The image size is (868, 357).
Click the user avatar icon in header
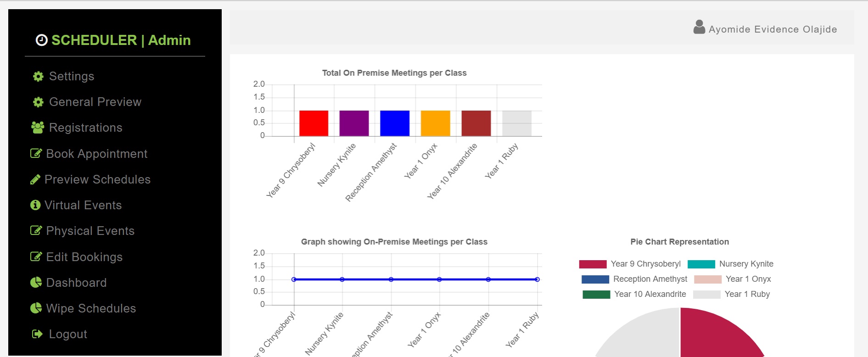click(x=699, y=27)
